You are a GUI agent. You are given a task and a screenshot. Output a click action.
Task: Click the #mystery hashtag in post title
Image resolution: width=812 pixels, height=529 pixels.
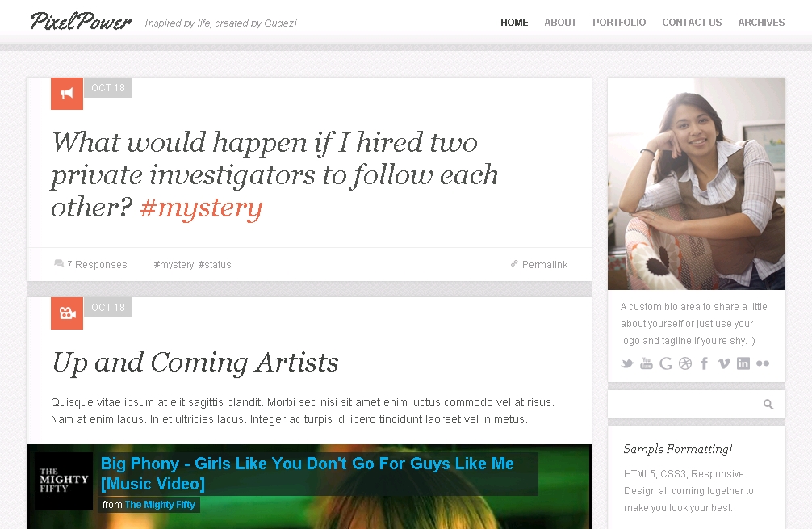point(201,208)
